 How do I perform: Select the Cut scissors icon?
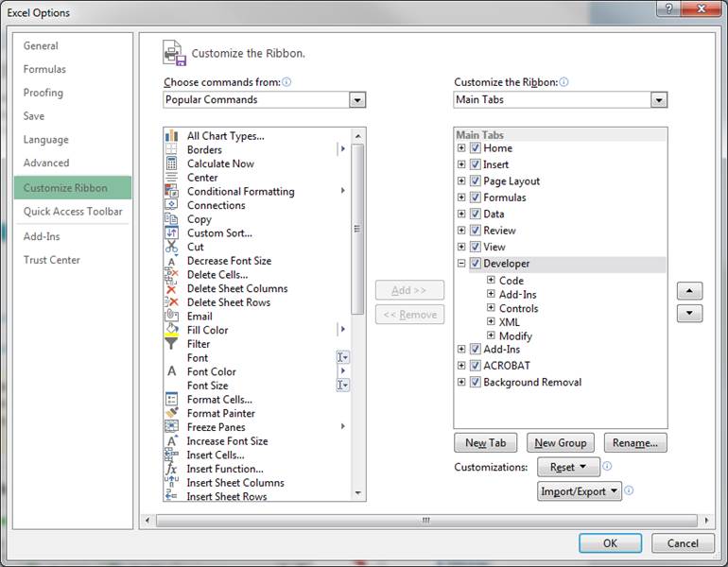pyautogui.click(x=171, y=247)
